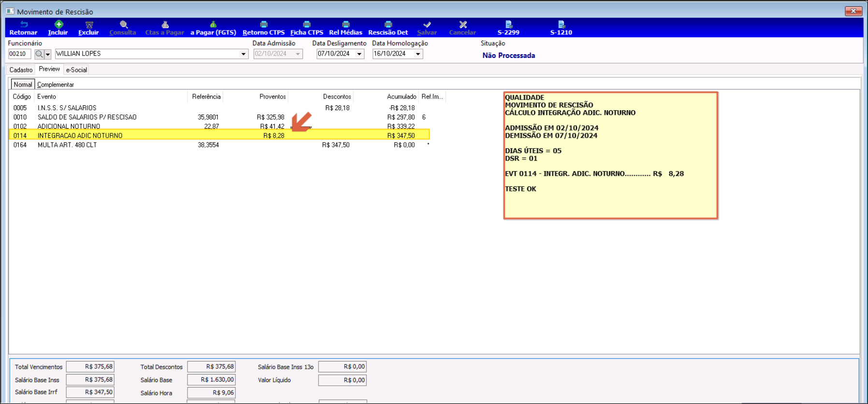
Task: Open the a Pagar (FGTS) icon
Action: [213, 24]
